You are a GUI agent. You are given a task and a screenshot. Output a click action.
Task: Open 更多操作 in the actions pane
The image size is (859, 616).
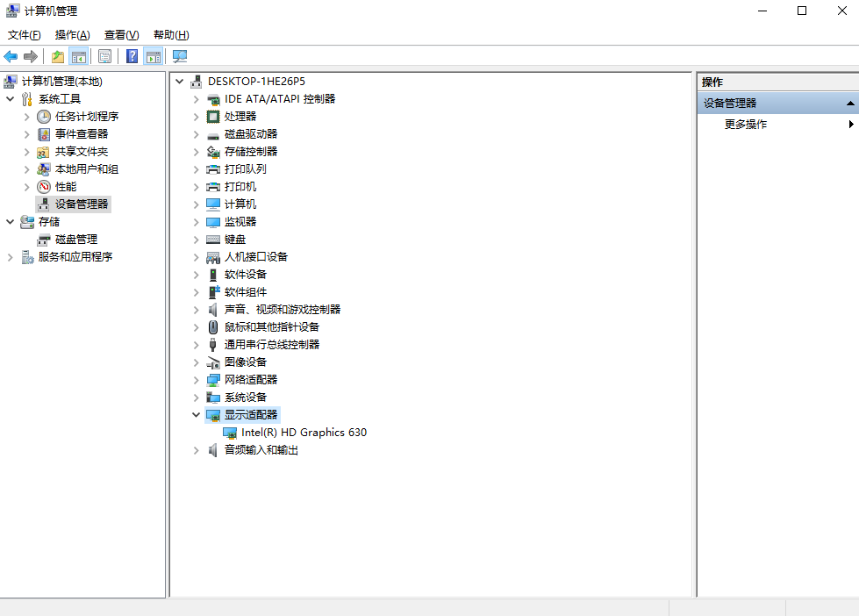coord(746,125)
